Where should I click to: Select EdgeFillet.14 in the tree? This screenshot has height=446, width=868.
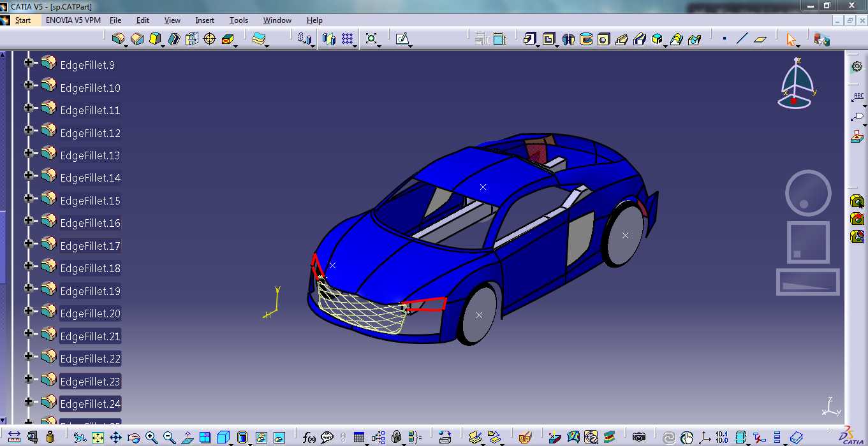(x=90, y=178)
